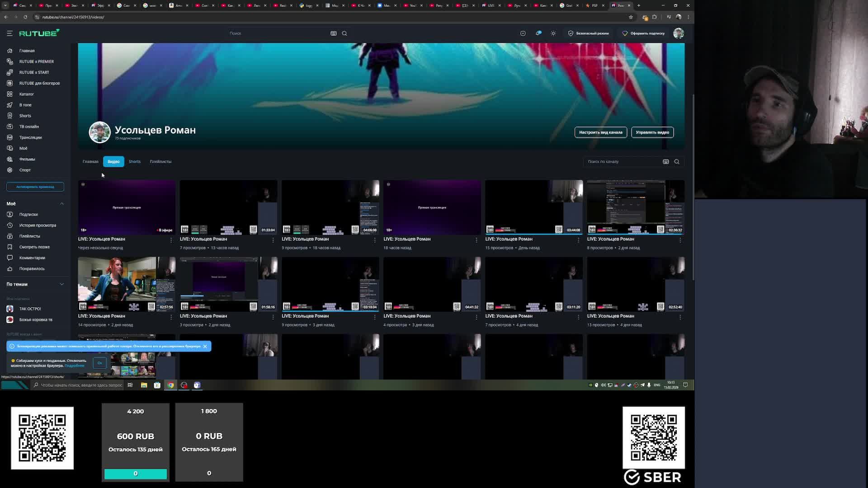This screenshot has height=488, width=868.
Task: Close the ad blocker warning banner
Action: [x=205, y=347]
